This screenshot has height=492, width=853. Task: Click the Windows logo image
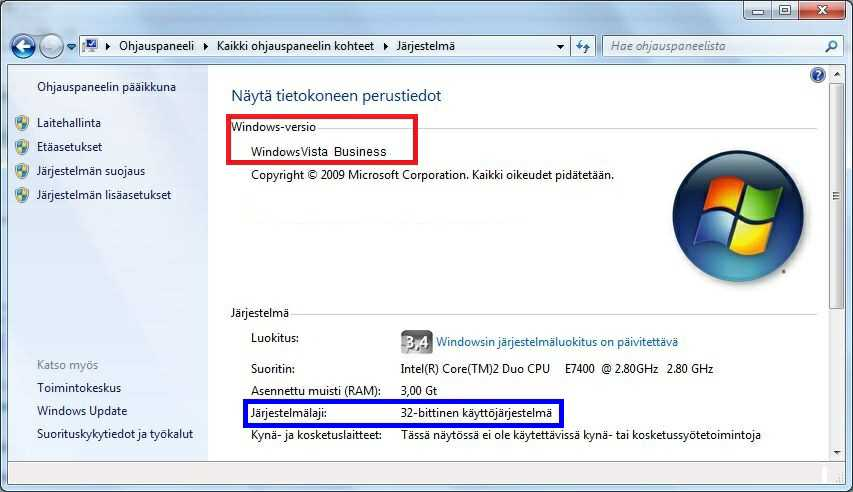(738, 216)
